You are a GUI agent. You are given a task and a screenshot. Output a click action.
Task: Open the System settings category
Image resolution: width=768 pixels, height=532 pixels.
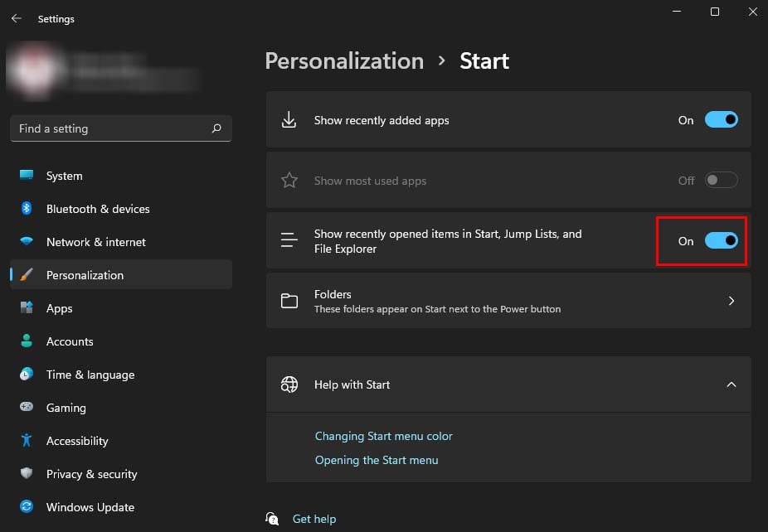pos(64,176)
